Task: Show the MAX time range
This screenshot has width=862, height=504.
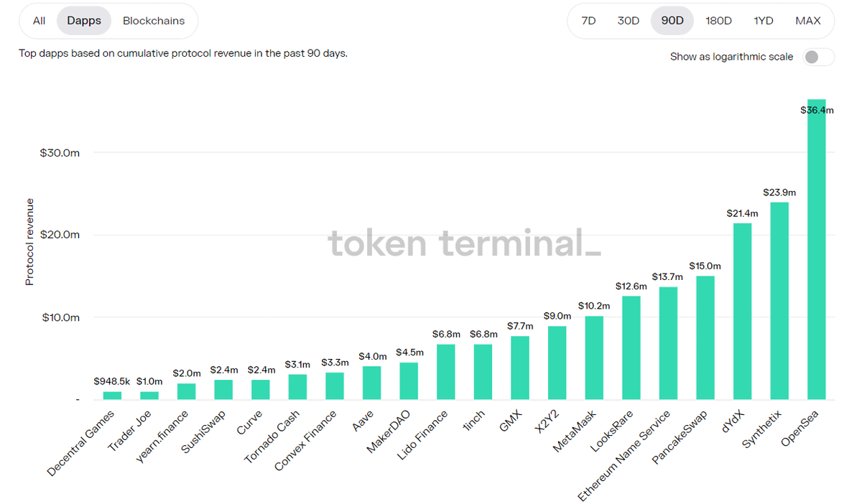Action: pos(808,21)
